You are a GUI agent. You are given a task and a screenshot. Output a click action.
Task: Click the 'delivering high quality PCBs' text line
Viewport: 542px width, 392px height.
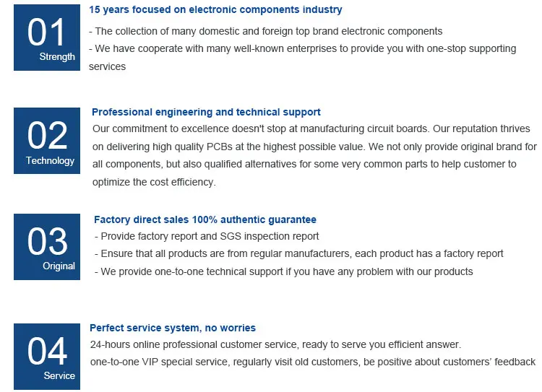pyautogui.click(x=314, y=147)
